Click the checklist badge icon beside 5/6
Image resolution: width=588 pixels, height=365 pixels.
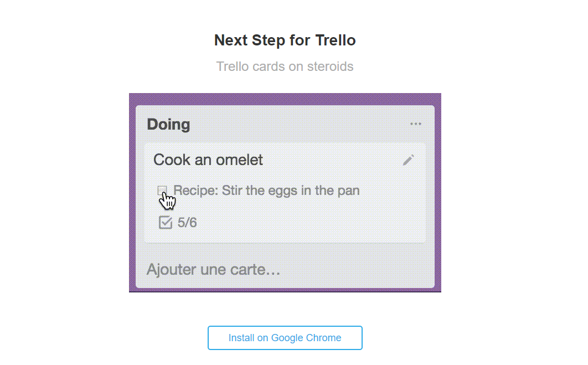(166, 223)
